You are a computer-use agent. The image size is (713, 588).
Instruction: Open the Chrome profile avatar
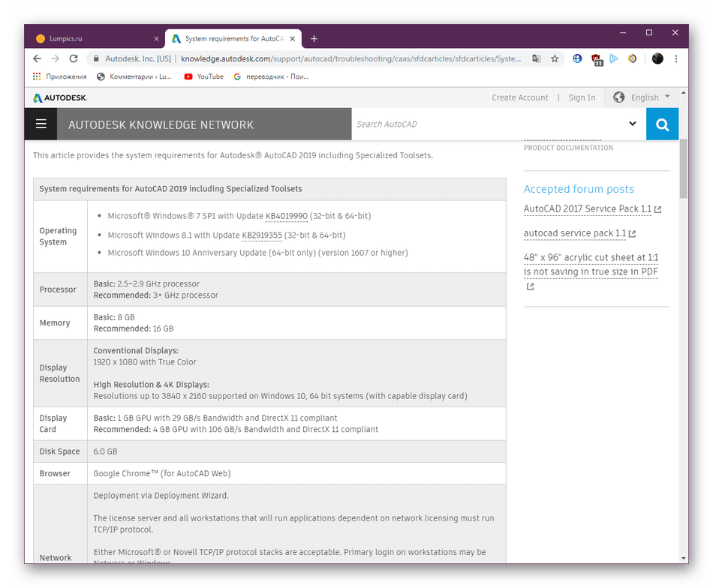[657, 58]
